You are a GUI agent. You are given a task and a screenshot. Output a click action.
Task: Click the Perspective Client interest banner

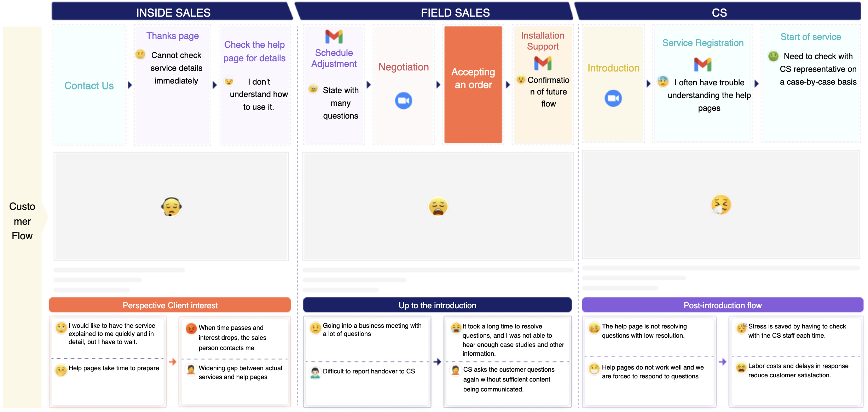[x=170, y=305]
